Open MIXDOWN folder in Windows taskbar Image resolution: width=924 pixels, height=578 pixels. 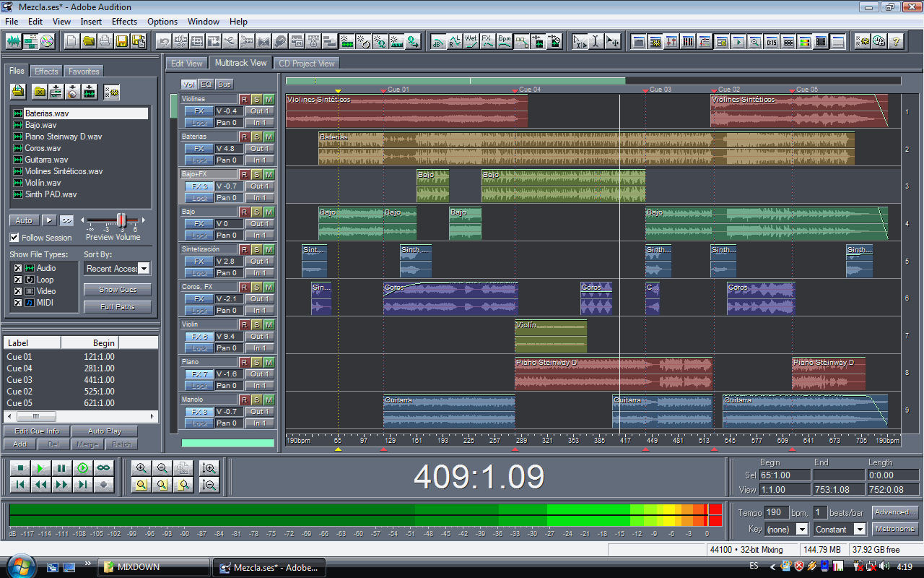(154, 567)
